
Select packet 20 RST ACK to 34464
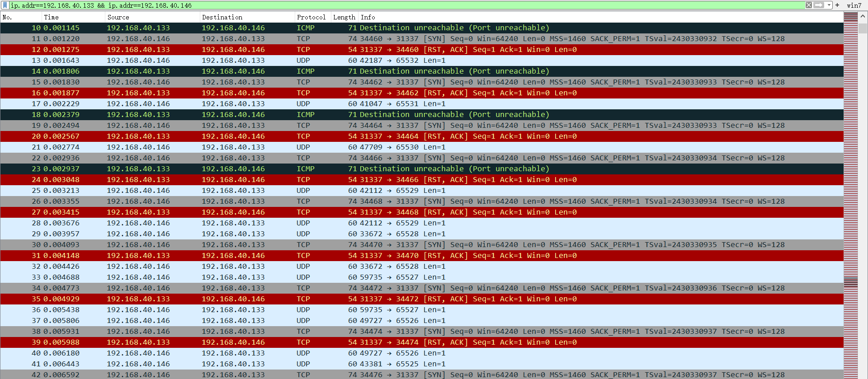422,136
